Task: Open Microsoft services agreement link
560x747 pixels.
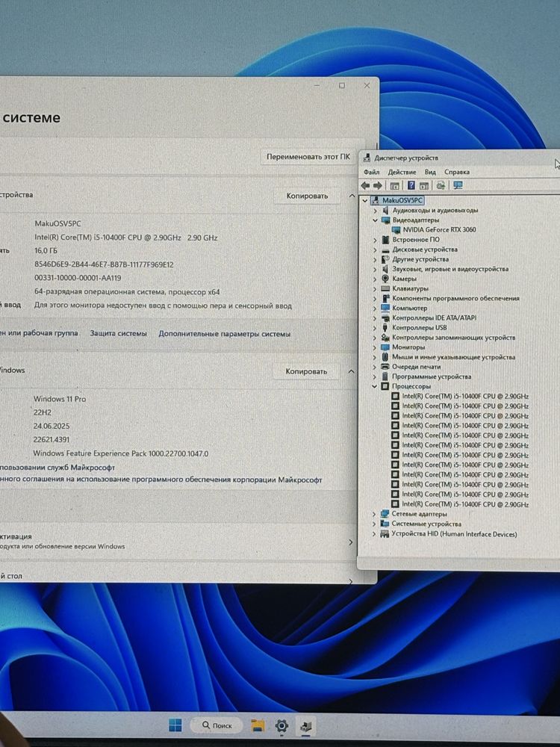Action: [x=57, y=468]
